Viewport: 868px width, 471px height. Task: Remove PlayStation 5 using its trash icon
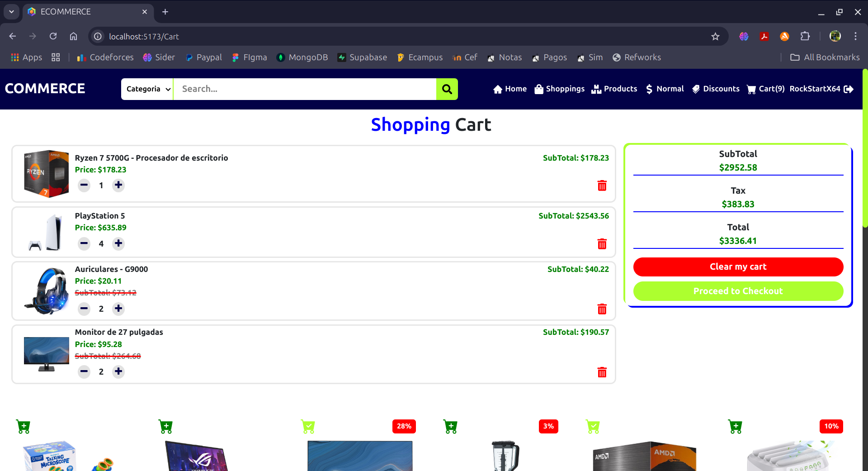[602, 244]
